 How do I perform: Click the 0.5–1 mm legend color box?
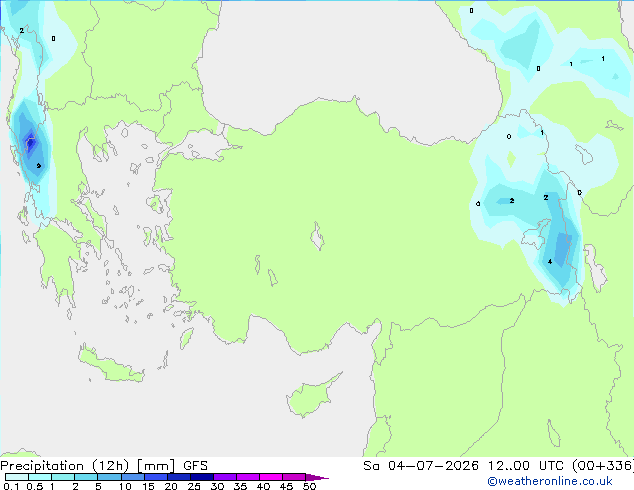[x=40, y=477]
